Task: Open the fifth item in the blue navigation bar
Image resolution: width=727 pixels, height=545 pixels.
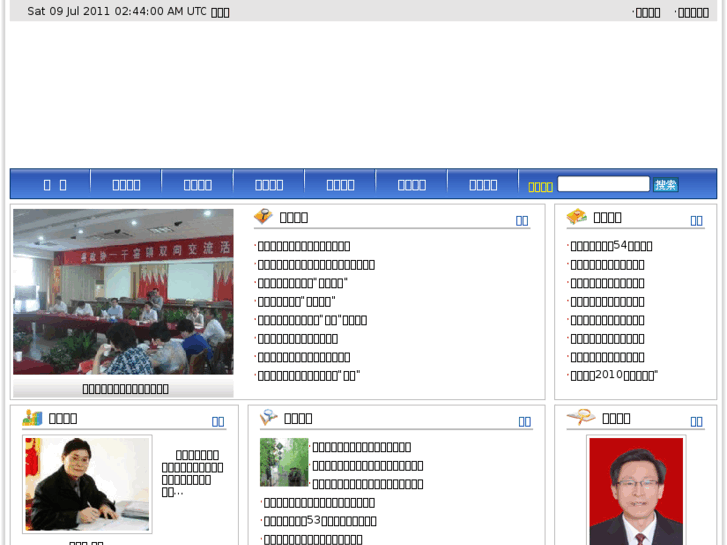Action: point(340,185)
